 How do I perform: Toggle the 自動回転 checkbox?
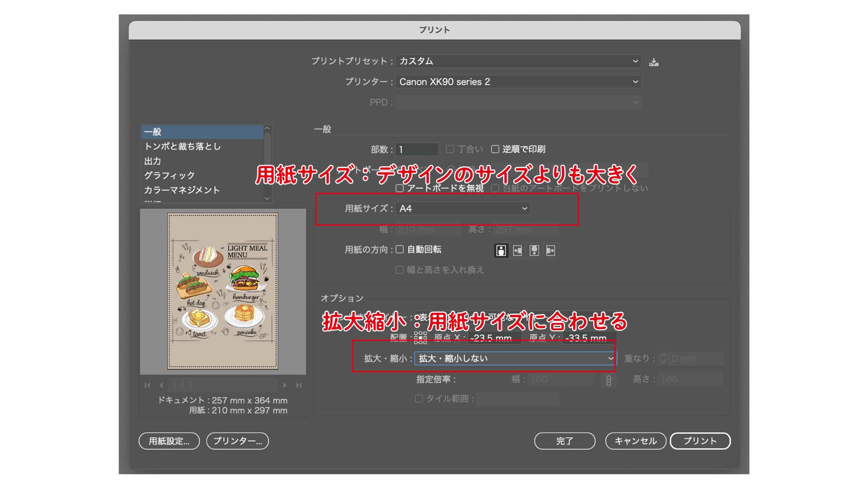point(400,249)
